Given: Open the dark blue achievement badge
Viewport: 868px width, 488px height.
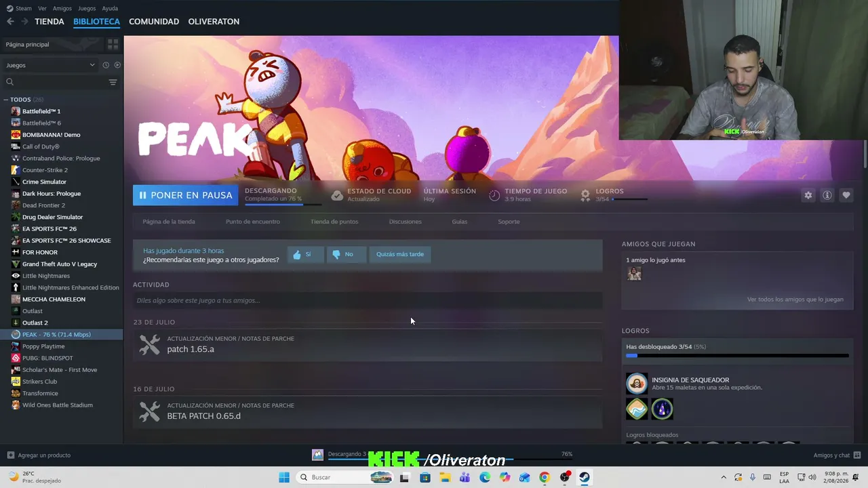Looking at the screenshot, I should coord(662,409).
